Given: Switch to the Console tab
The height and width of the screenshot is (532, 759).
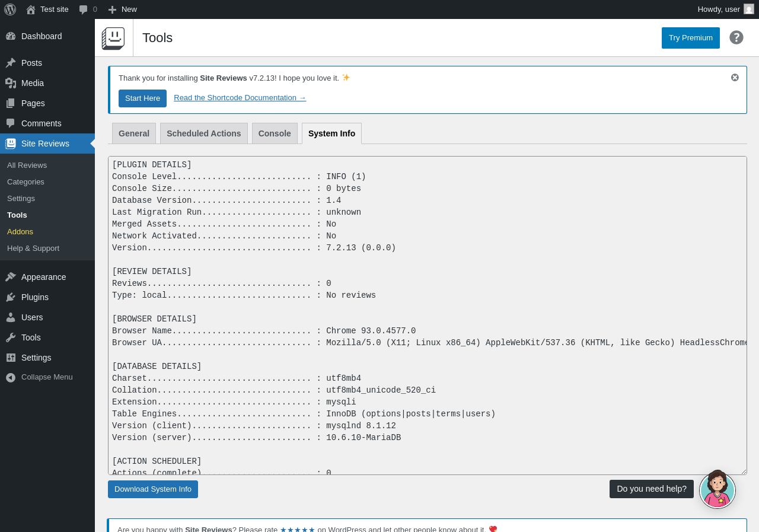Looking at the screenshot, I should pos(275,133).
